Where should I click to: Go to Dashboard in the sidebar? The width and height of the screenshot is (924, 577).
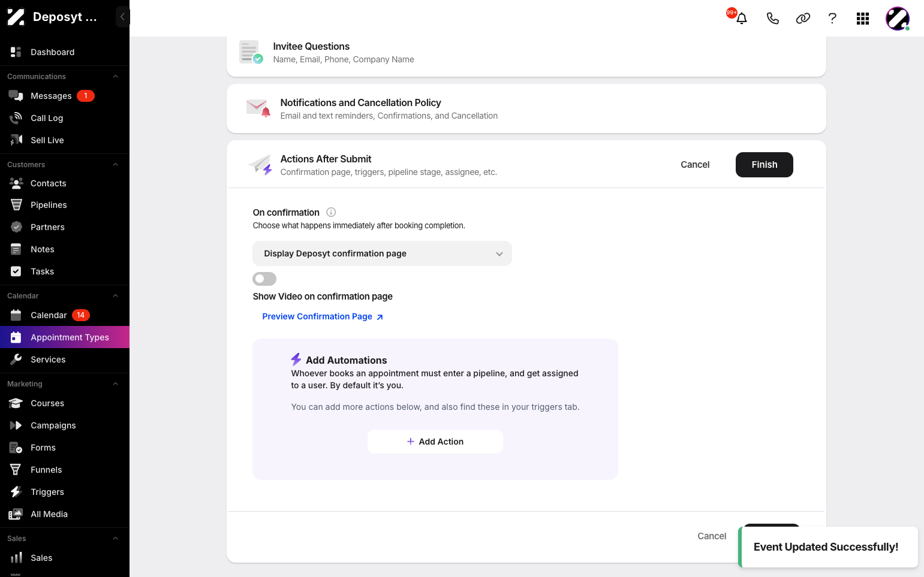pos(65,52)
